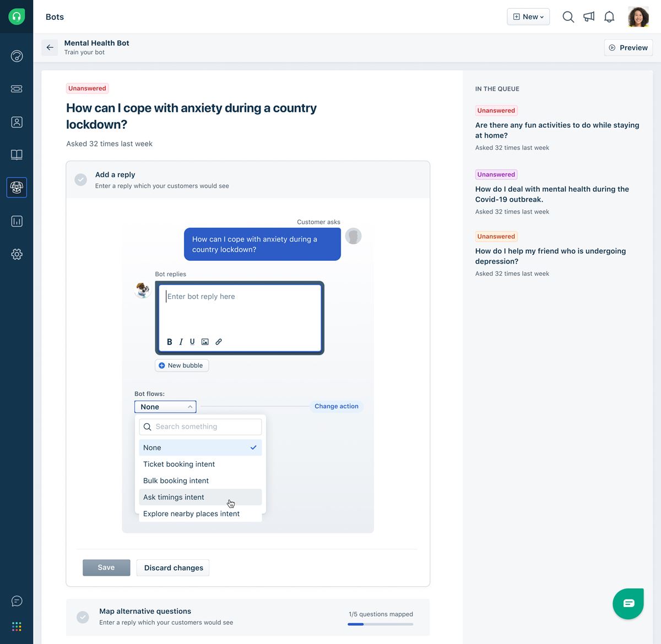This screenshot has height=644, width=661.
Task: Pick Explore nearby places intent
Action: point(191,514)
